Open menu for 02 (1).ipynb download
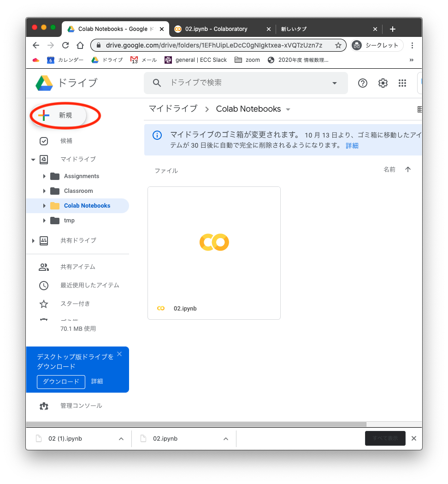448x484 pixels. point(121,439)
